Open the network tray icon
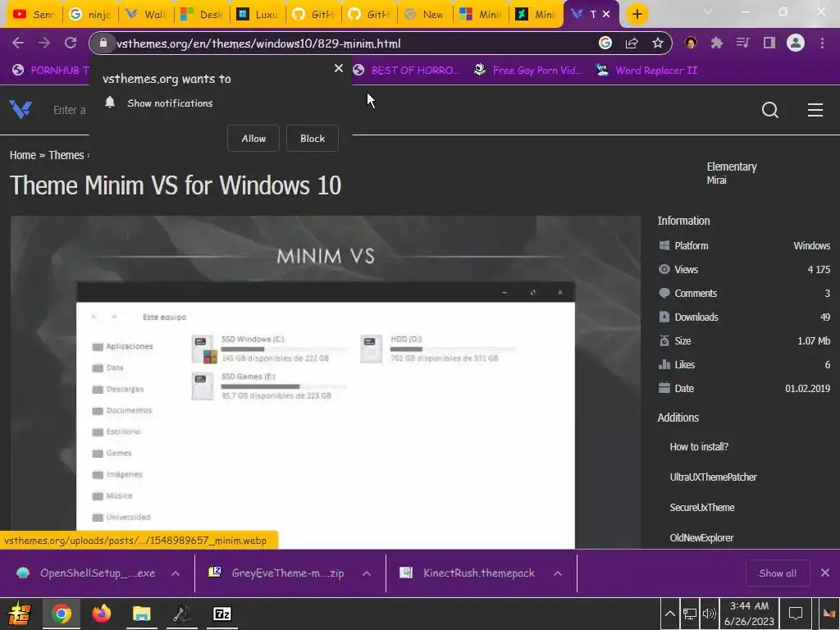 click(690, 614)
